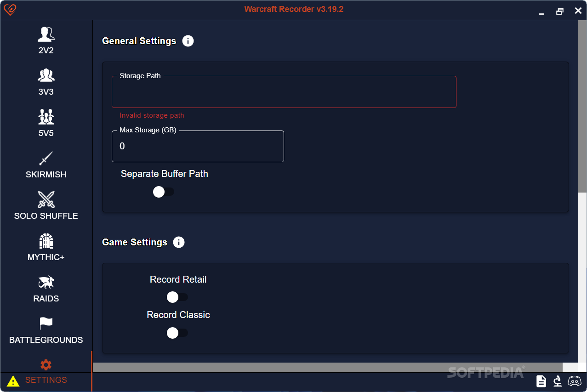The image size is (587, 392).
Task: Close the Warcraft Recorder window
Action: (x=578, y=11)
